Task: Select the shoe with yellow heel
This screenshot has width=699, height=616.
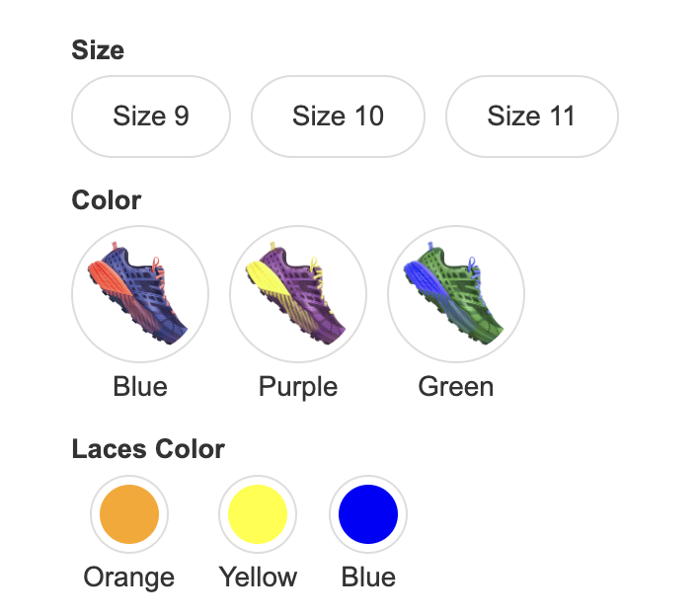Action: [298, 294]
